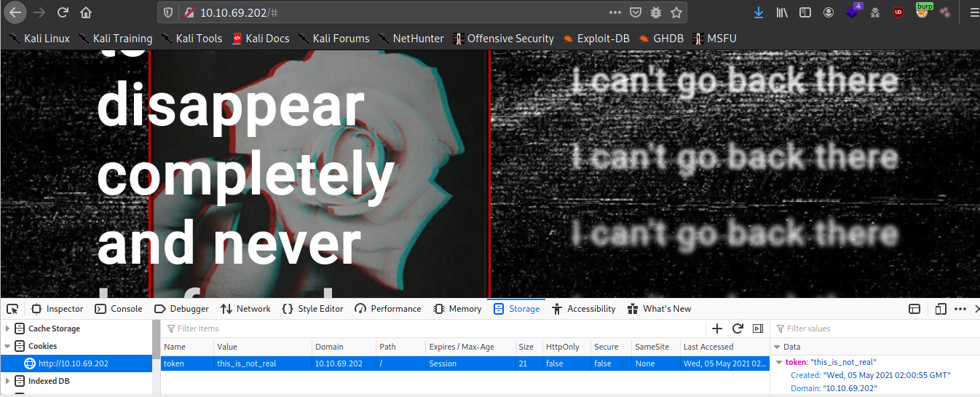The width and height of the screenshot is (980, 397).
Task: Refresh the storage items list
Action: point(738,329)
